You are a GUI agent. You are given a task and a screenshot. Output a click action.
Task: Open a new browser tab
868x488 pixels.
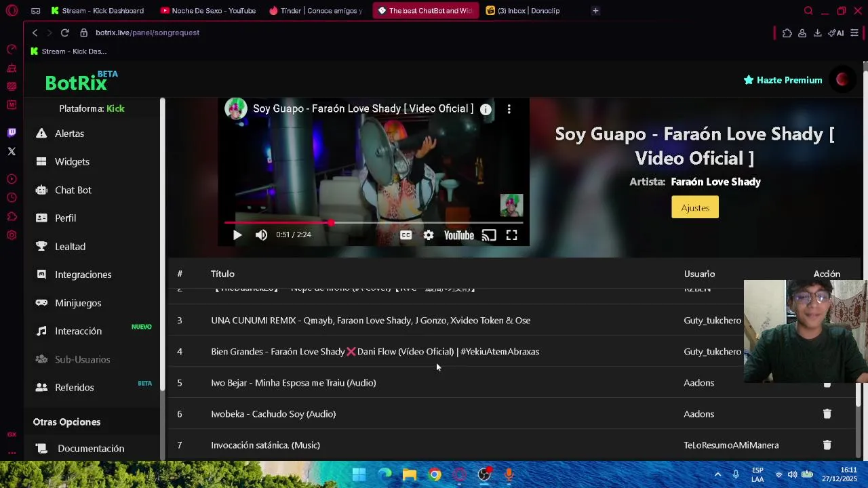tap(595, 11)
